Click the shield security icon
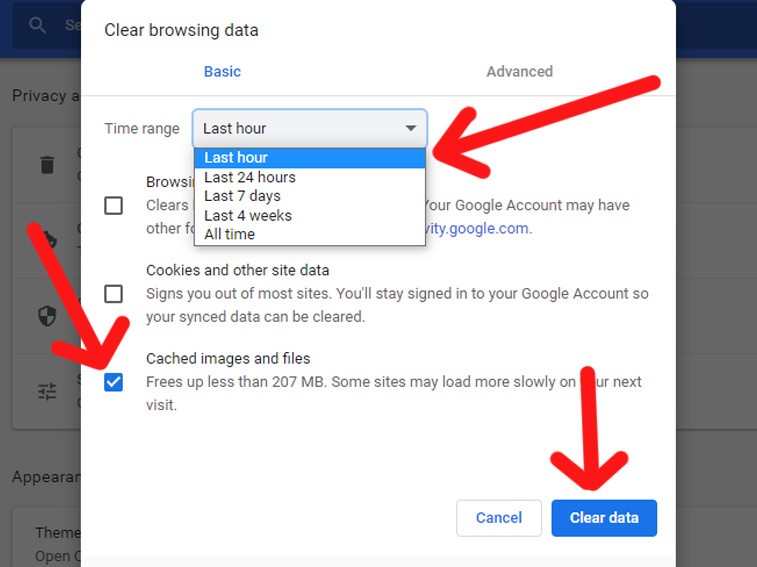This screenshot has width=757, height=567. click(x=47, y=316)
